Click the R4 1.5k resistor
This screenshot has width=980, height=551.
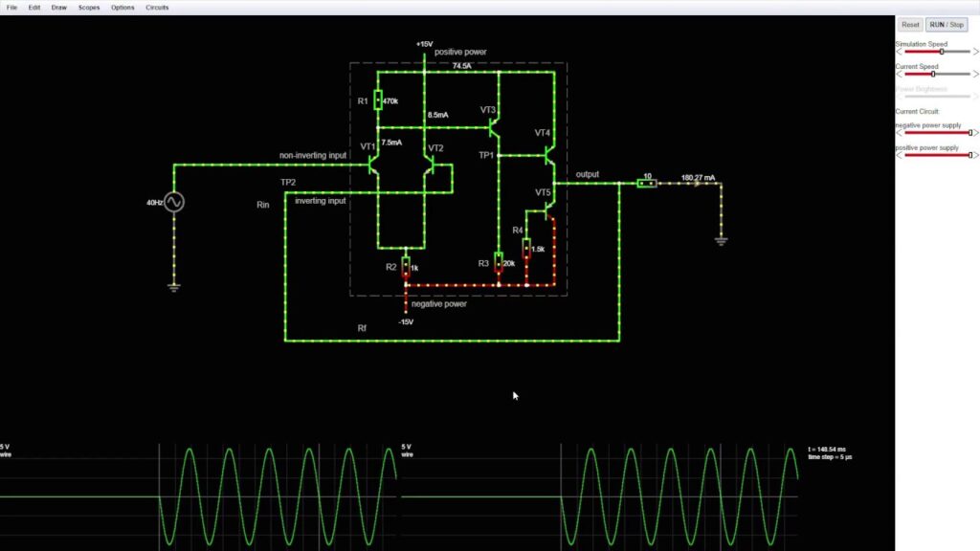(526, 249)
